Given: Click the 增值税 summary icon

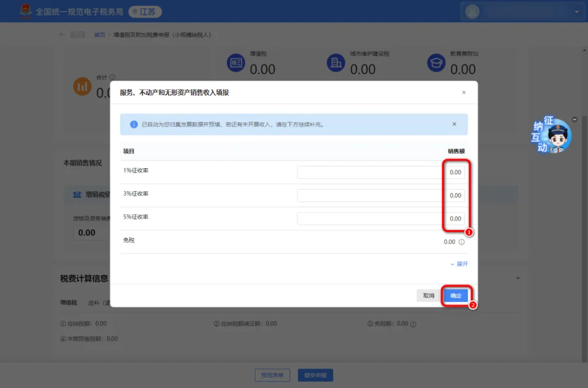Looking at the screenshot, I should [x=236, y=63].
